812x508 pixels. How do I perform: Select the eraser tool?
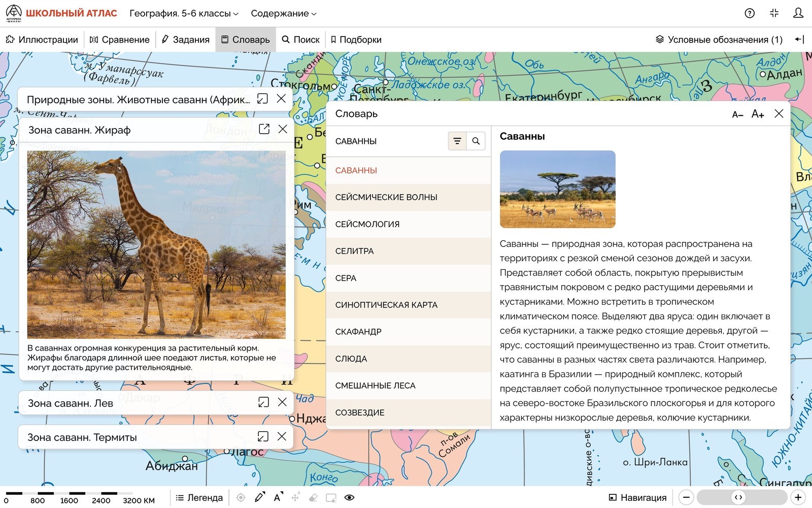tap(313, 498)
